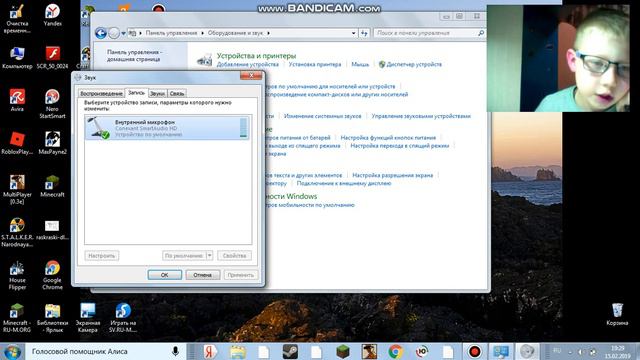The image size is (640, 360).
Task: Go back in Control Panel window
Action: (x=101, y=33)
